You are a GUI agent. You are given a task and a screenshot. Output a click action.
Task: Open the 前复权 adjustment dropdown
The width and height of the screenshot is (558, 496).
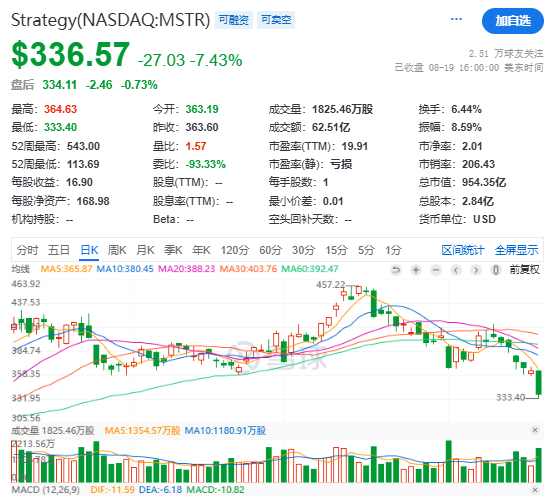click(525, 270)
